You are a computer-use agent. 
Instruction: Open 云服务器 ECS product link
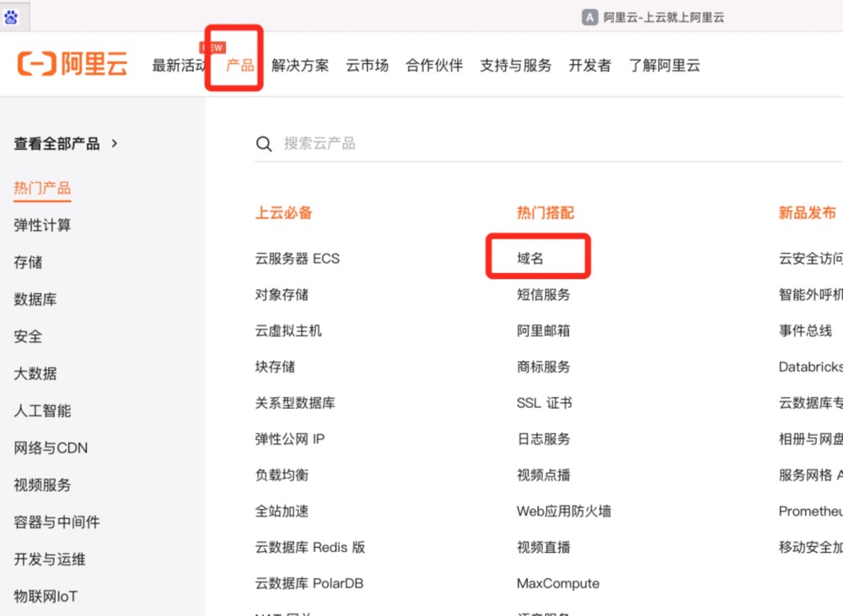coord(298,258)
